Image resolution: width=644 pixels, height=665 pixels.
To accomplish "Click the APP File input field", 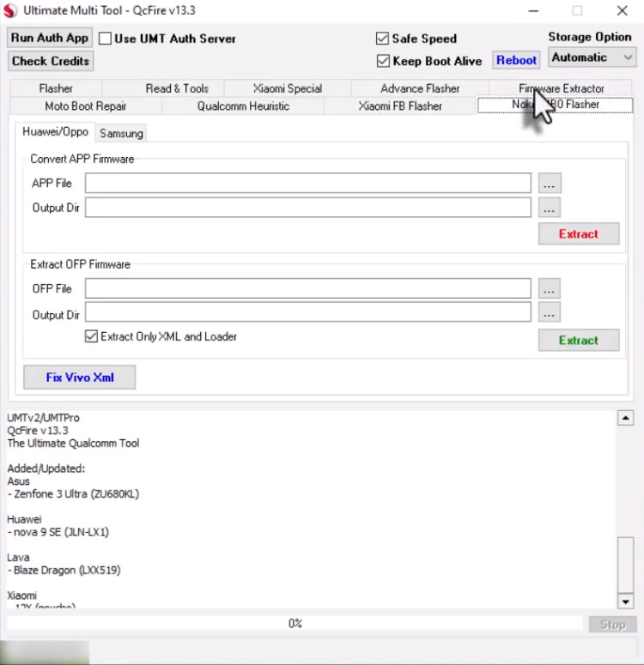I will [x=307, y=183].
